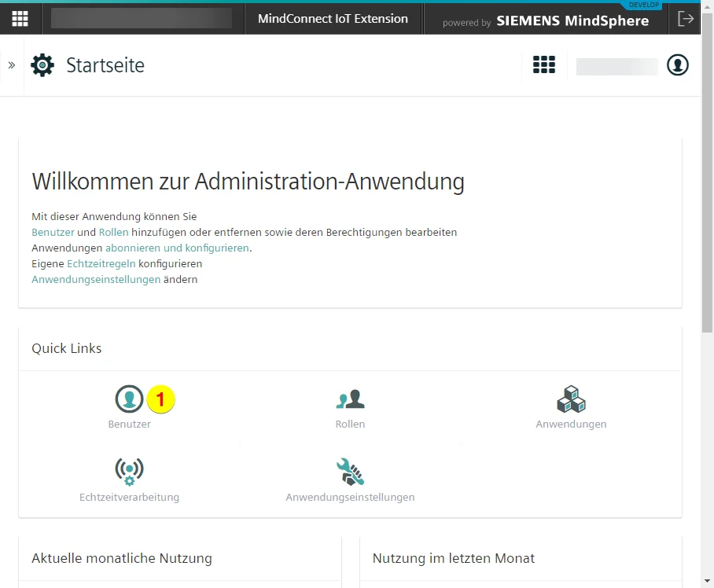Open Anwendungseinstellungen wrench quick link
The height and width of the screenshot is (588, 714).
(x=350, y=472)
